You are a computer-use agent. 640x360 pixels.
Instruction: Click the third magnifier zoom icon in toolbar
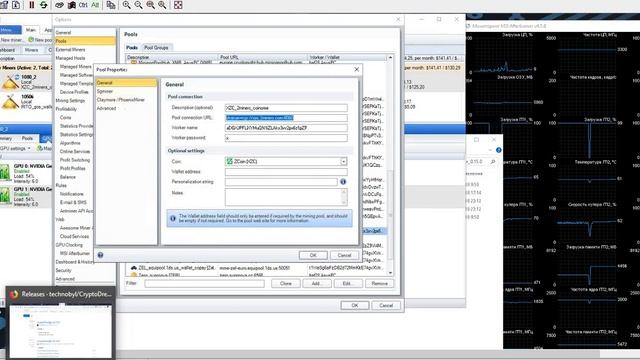[150, 5]
